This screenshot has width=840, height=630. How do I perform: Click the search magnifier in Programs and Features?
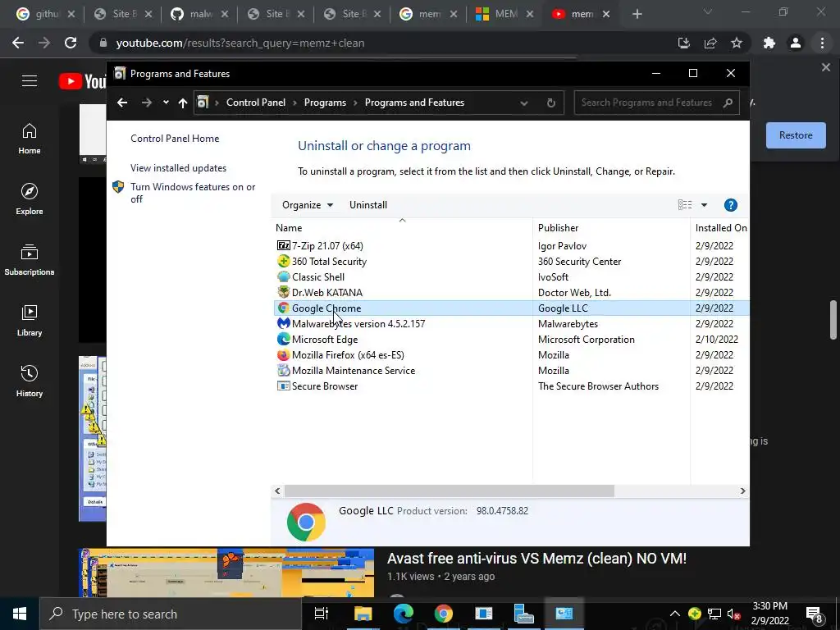click(728, 103)
